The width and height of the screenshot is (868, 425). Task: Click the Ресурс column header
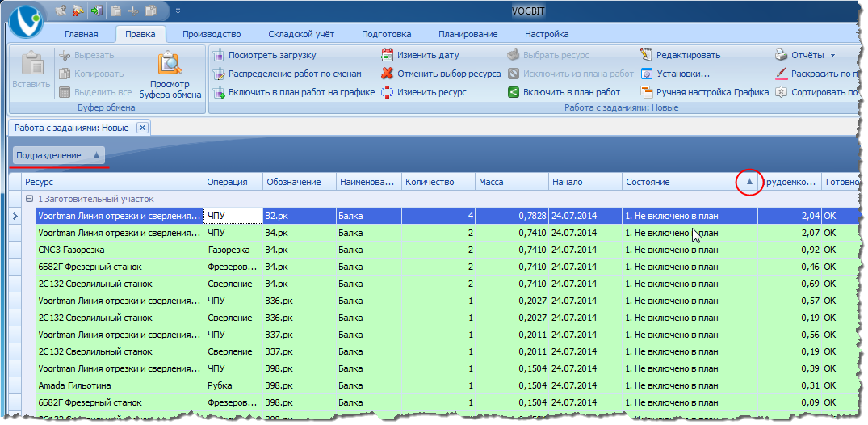tap(111, 182)
